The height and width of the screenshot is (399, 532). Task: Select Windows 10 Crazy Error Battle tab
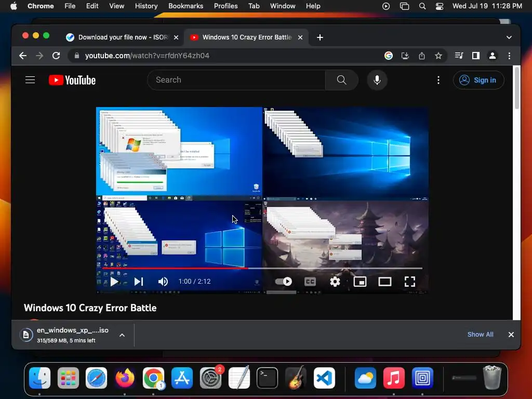(x=247, y=37)
